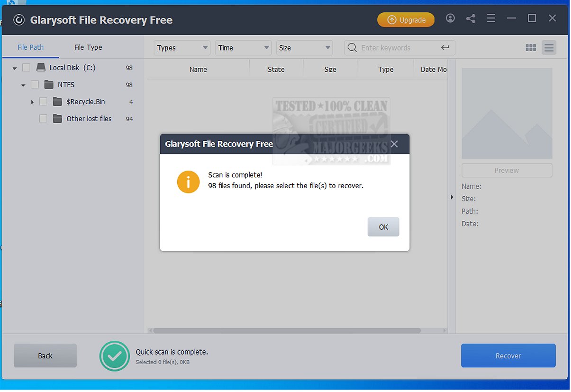Switch to list view layout
Viewport: 571px width, 392px height.
(x=549, y=47)
